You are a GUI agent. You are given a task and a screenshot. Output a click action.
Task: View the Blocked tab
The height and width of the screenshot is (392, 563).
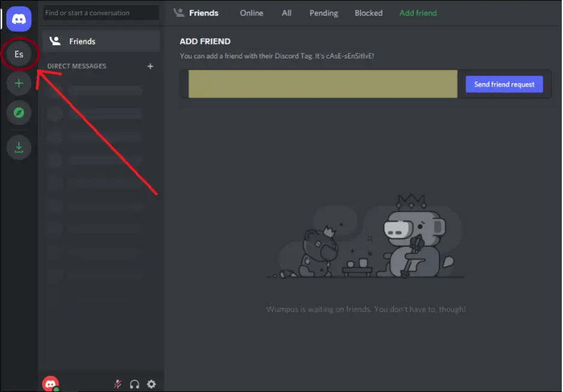point(369,13)
